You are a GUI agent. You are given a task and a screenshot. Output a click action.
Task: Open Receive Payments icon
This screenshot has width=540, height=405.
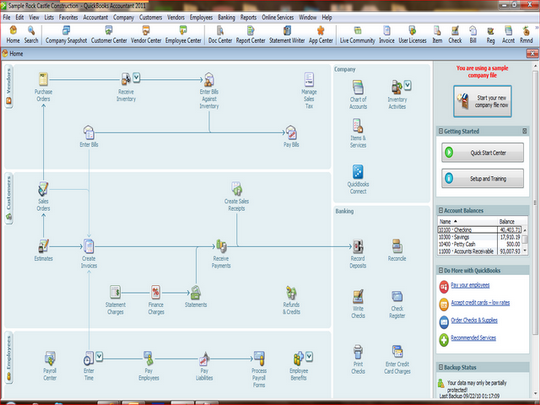pyautogui.click(x=221, y=246)
